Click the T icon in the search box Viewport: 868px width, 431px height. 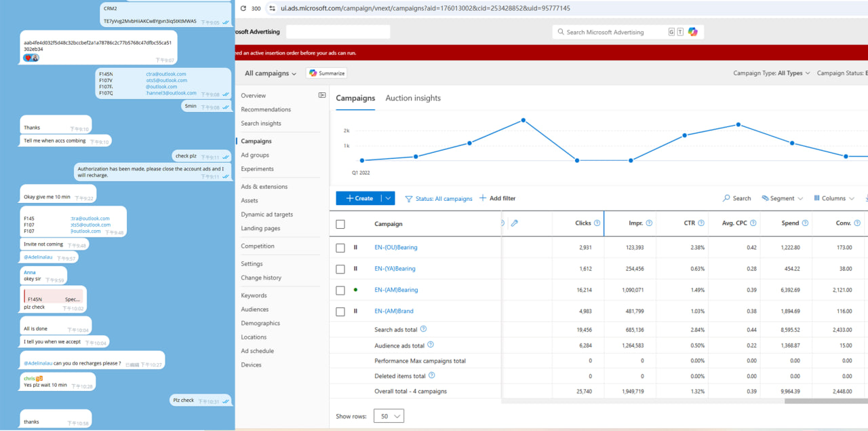click(680, 32)
